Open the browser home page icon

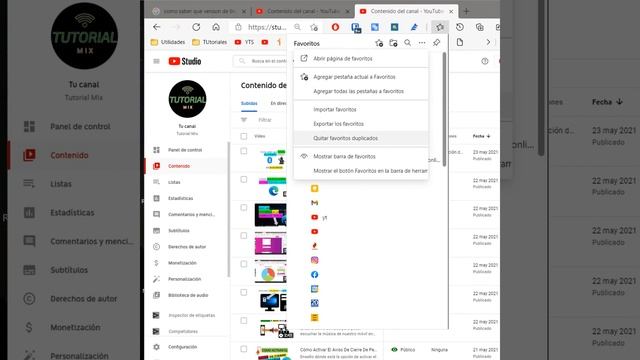click(x=216, y=27)
